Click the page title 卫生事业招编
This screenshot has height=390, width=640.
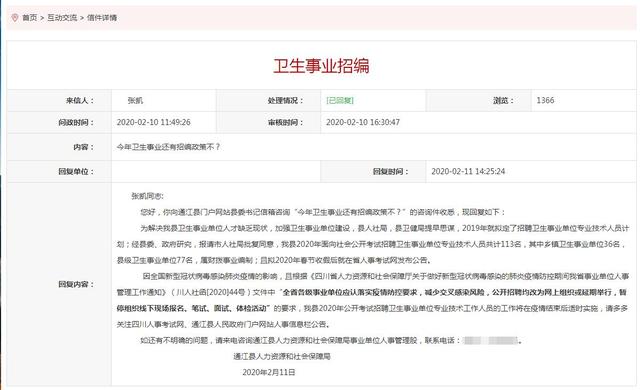click(x=321, y=66)
